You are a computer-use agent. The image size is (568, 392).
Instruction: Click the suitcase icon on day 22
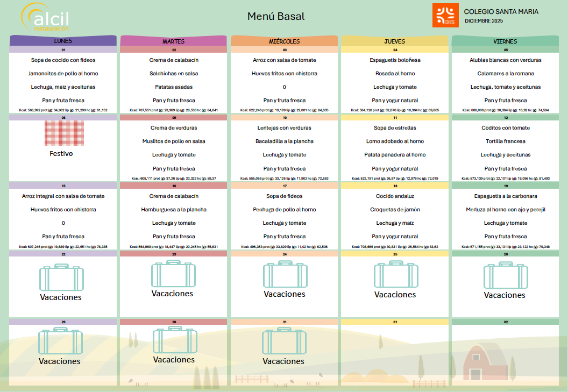[61, 277]
